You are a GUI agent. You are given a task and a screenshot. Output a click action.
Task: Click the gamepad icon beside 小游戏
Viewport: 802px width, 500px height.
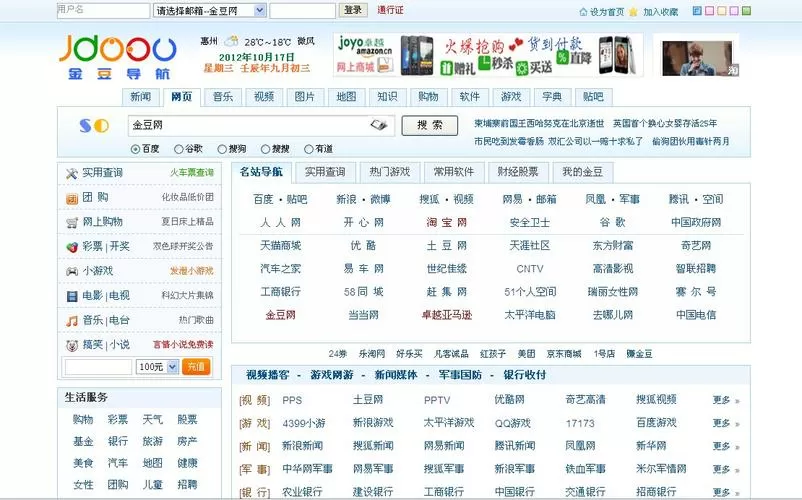pos(72,271)
